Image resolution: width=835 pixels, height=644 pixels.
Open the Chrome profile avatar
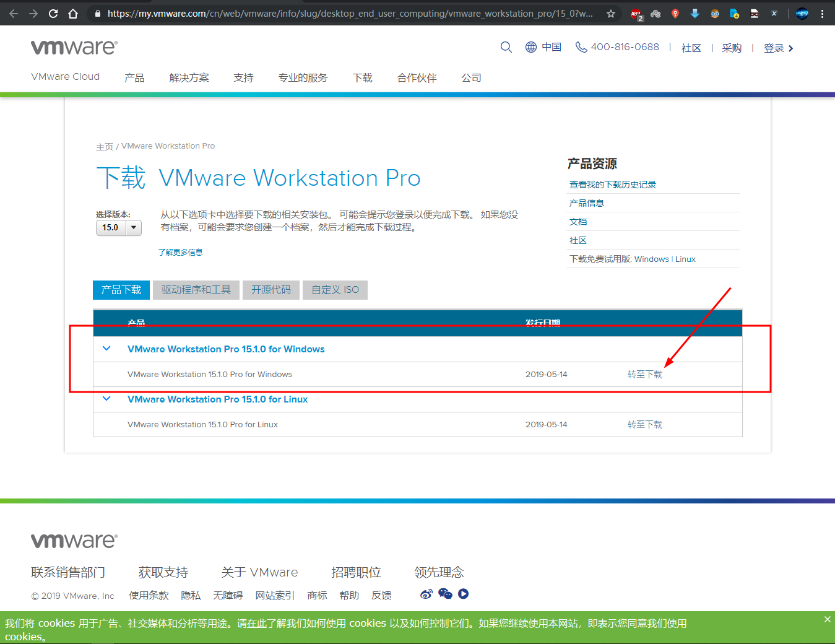(x=802, y=13)
